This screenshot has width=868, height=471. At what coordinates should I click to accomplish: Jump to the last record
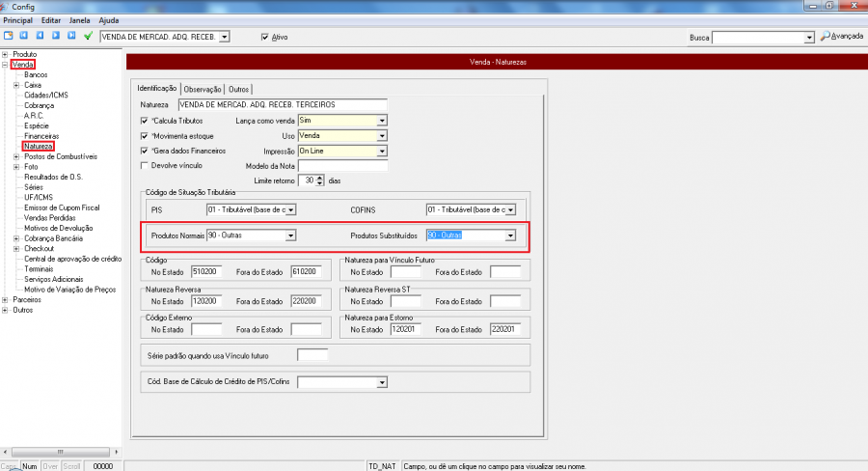tap(70, 37)
